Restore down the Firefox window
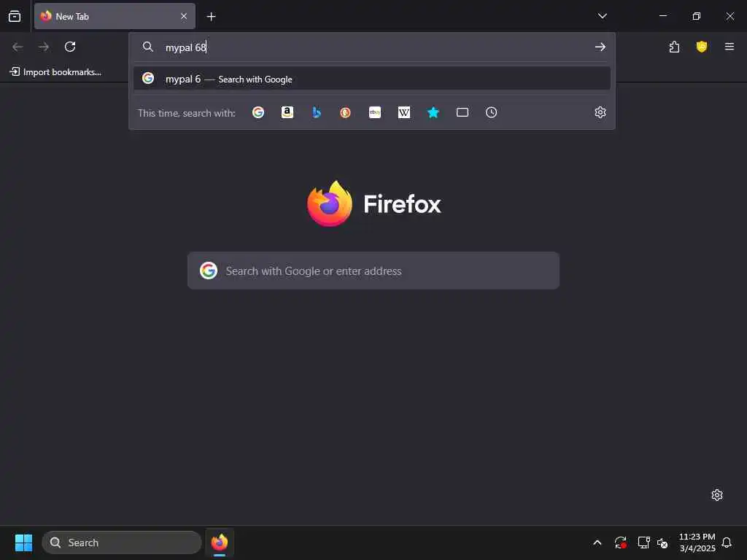747x560 pixels. tap(696, 16)
